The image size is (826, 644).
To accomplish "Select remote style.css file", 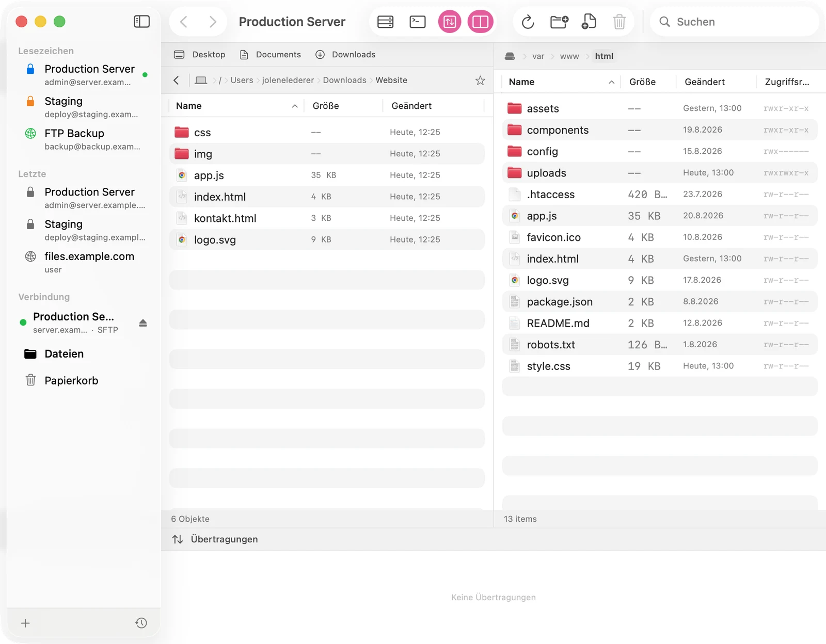I will 660,366.
